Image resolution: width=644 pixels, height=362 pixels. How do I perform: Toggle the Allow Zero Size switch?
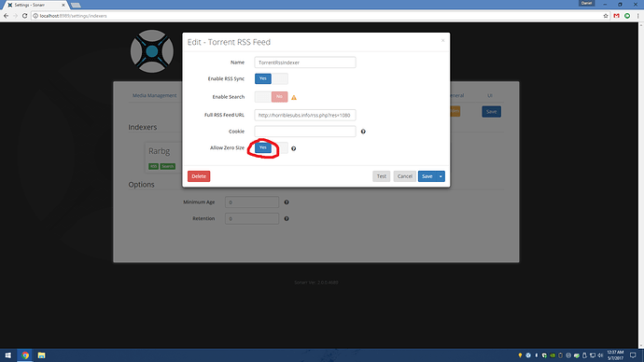[271, 147]
